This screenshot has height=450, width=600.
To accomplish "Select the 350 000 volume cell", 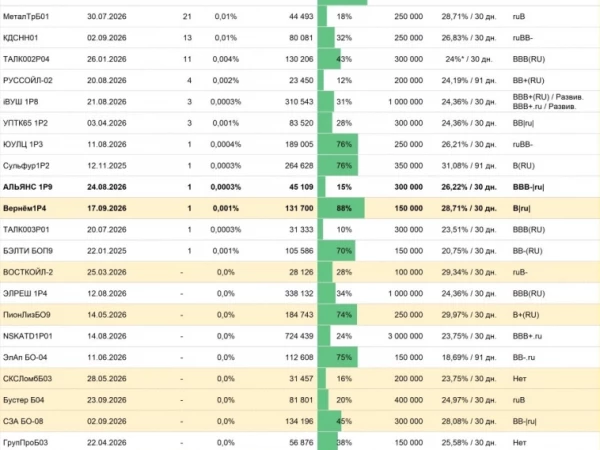I will coord(409,166).
